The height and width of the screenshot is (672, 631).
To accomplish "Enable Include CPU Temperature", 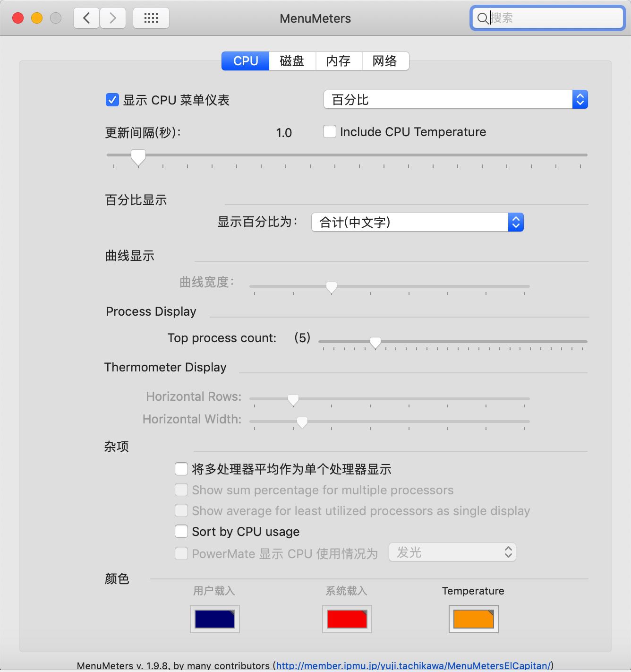I will pyautogui.click(x=330, y=131).
